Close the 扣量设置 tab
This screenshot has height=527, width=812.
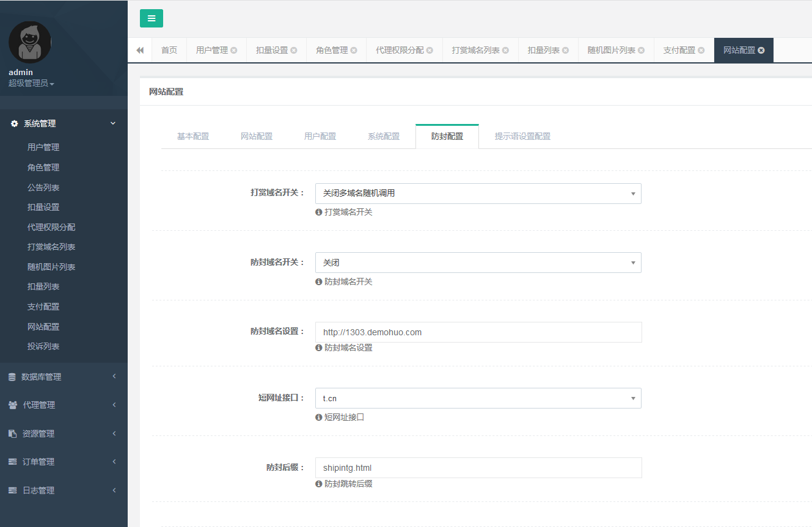click(294, 50)
